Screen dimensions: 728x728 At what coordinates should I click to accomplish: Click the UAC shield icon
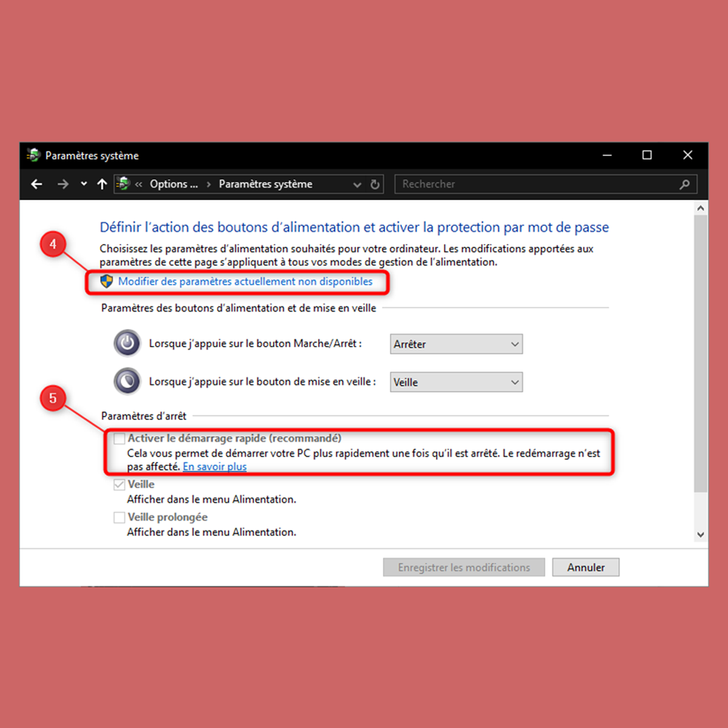click(107, 281)
